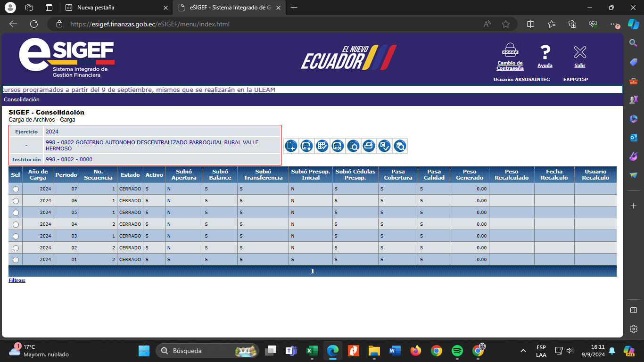
Task: Click the upload file save icon
Action: coord(306,146)
